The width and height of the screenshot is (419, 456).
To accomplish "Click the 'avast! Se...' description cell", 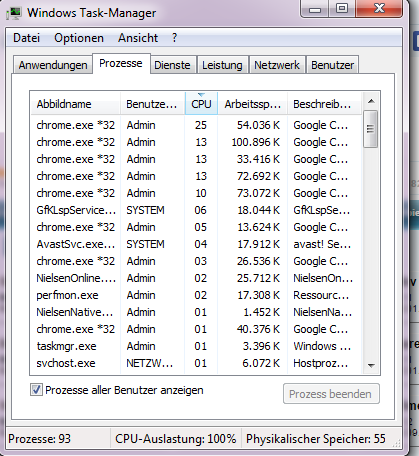I will (322, 244).
